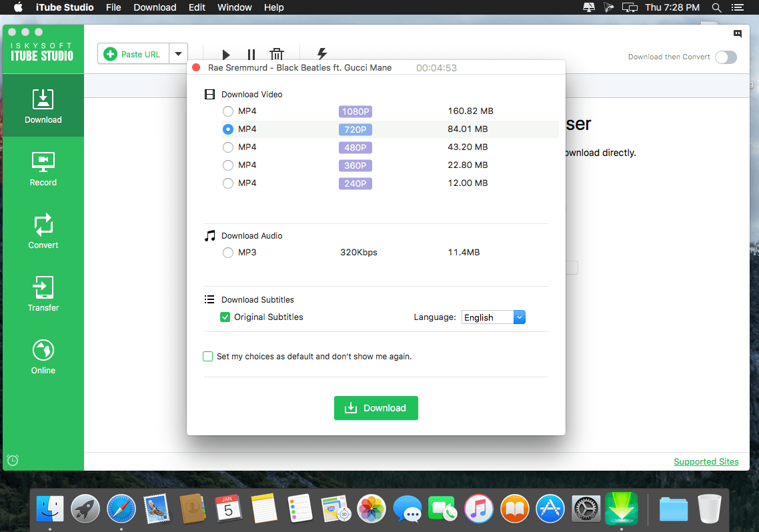The height and width of the screenshot is (532, 759).
Task: Click the Paste URL button
Action: coord(133,54)
